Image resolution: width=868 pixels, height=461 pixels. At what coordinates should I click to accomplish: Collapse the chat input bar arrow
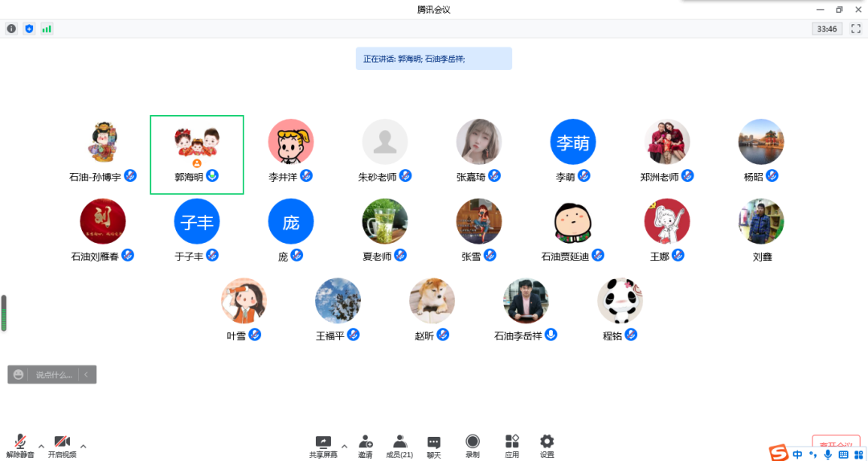86,374
